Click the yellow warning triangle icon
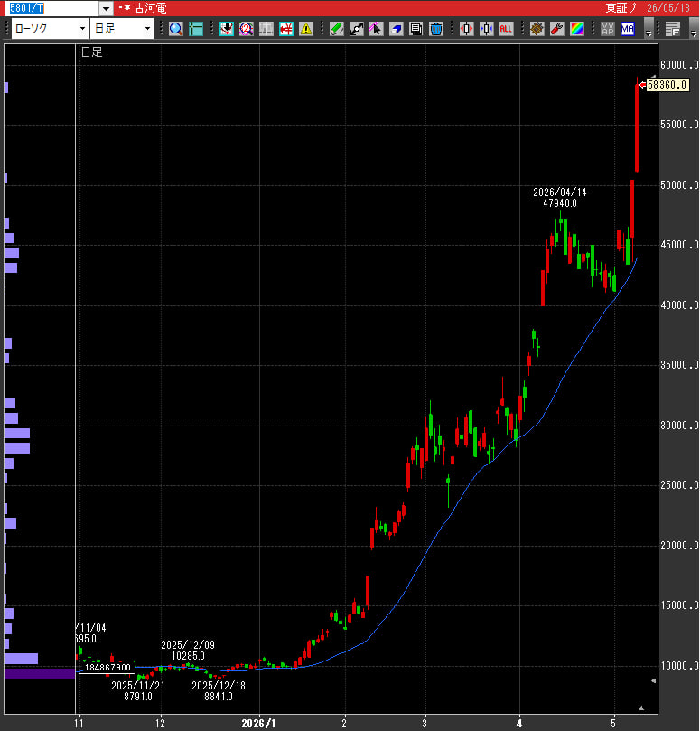Viewport: 700px width, 731px height. click(x=306, y=29)
